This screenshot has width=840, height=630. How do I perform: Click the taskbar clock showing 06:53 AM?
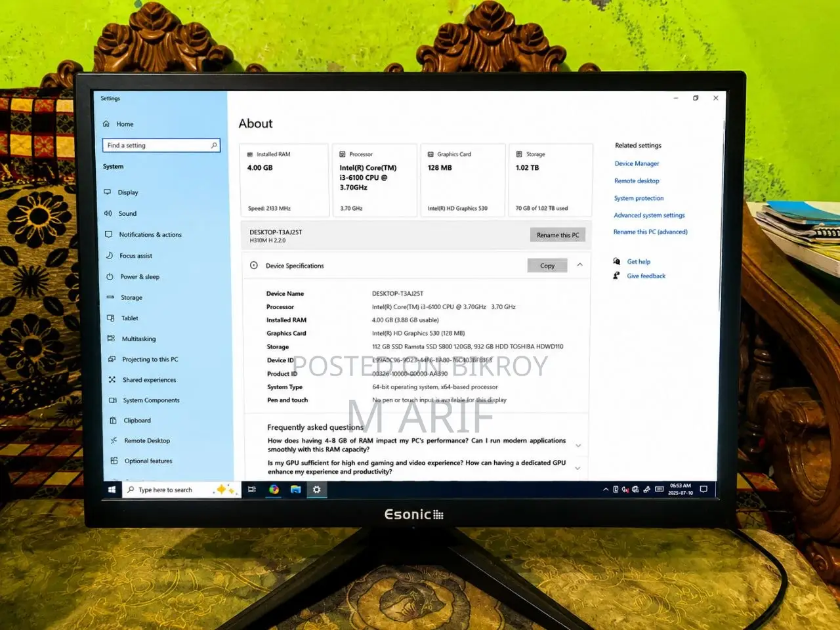681,490
